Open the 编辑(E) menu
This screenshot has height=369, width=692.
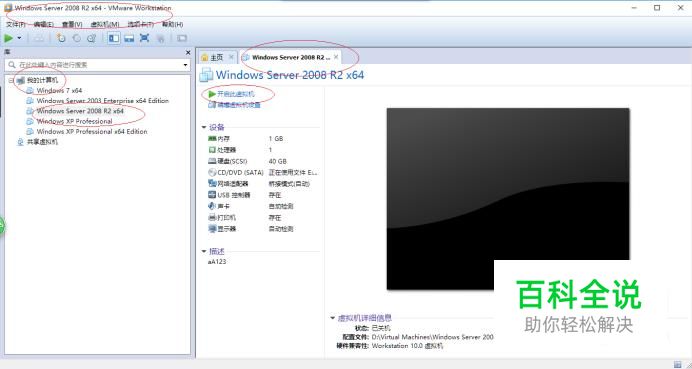coord(44,24)
